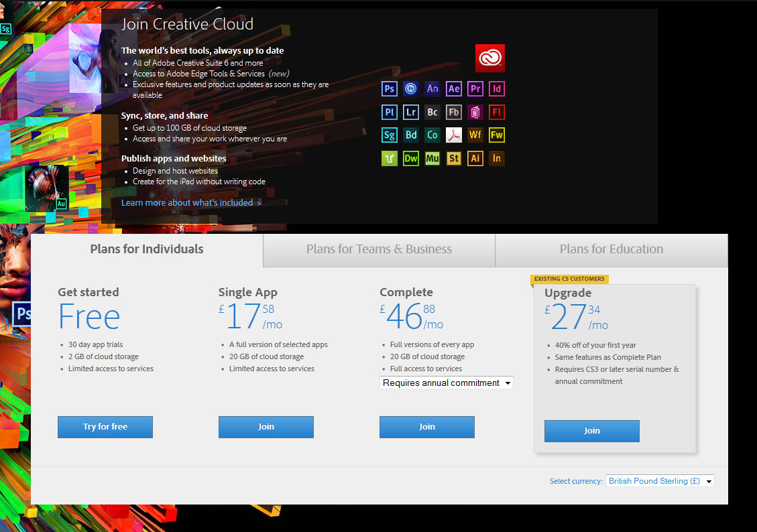Viewport: 757px width, 532px height.
Task: Click the Existing CS Customers yellow badge
Action: pos(570,279)
